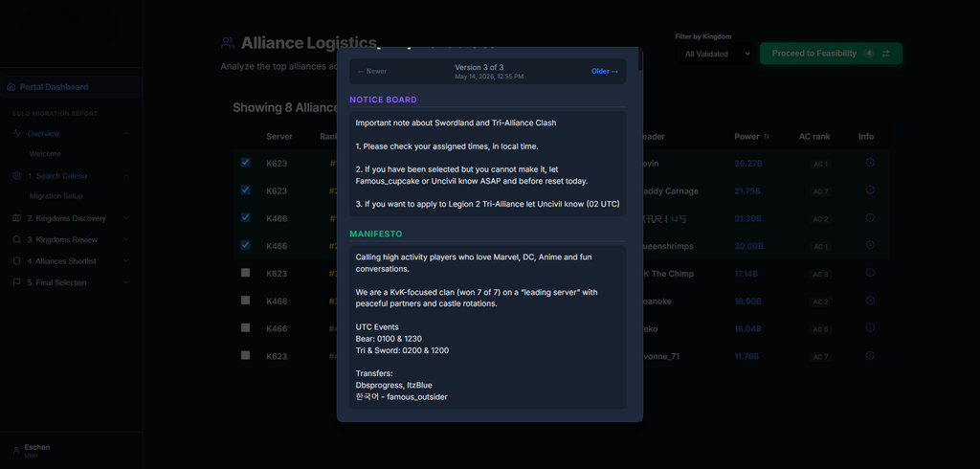Click the Kingdoms Discovery map icon

coord(17,218)
